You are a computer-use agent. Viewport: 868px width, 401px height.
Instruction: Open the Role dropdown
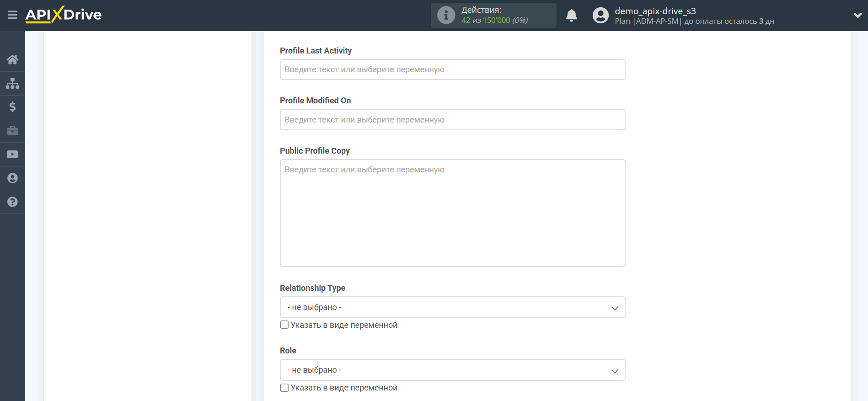(452, 370)
